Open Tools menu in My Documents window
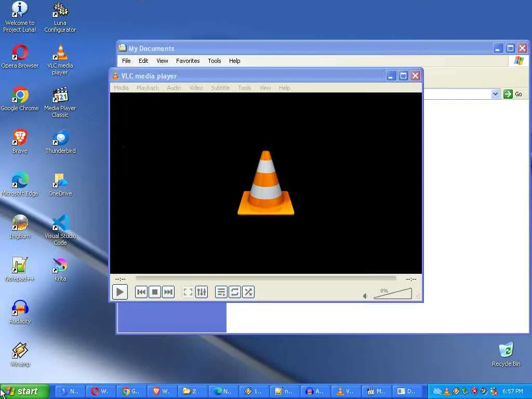Image resolution: width=532 pixels, height=399 pixels. [215, 61]
